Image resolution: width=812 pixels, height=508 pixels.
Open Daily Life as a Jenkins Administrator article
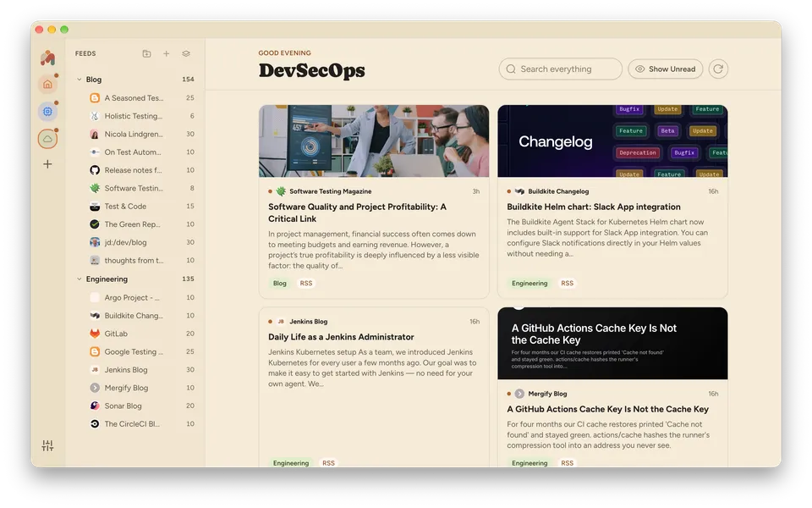341,337
